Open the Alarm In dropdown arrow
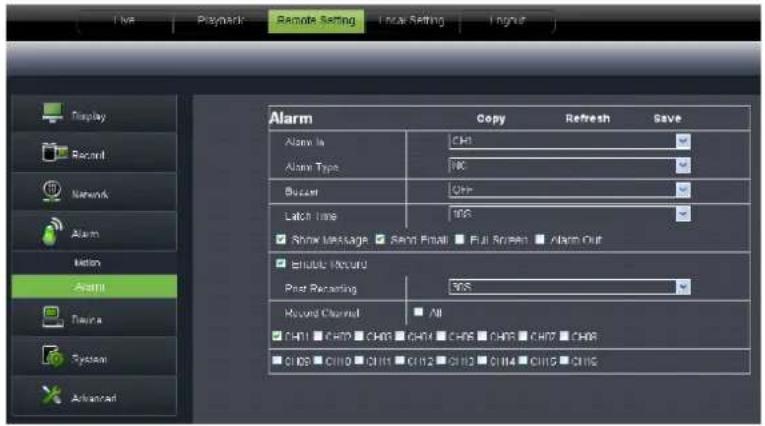 pos(683,142)
